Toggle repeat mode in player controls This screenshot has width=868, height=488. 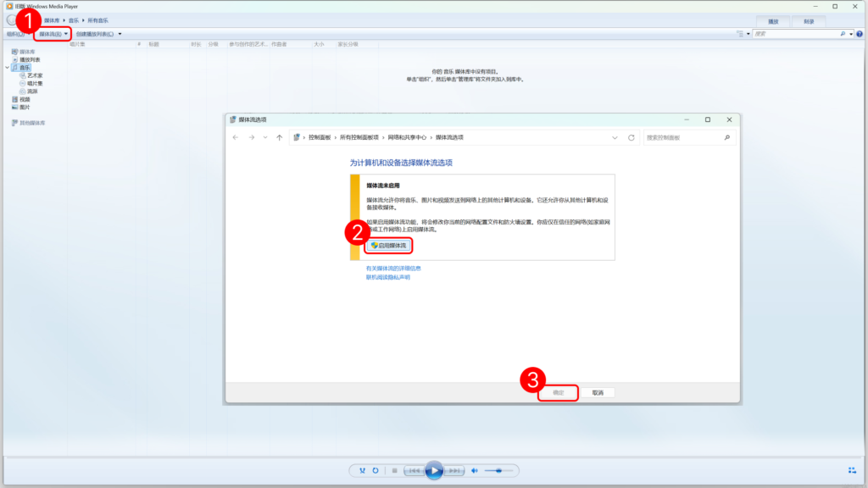(x=376, y=471)
